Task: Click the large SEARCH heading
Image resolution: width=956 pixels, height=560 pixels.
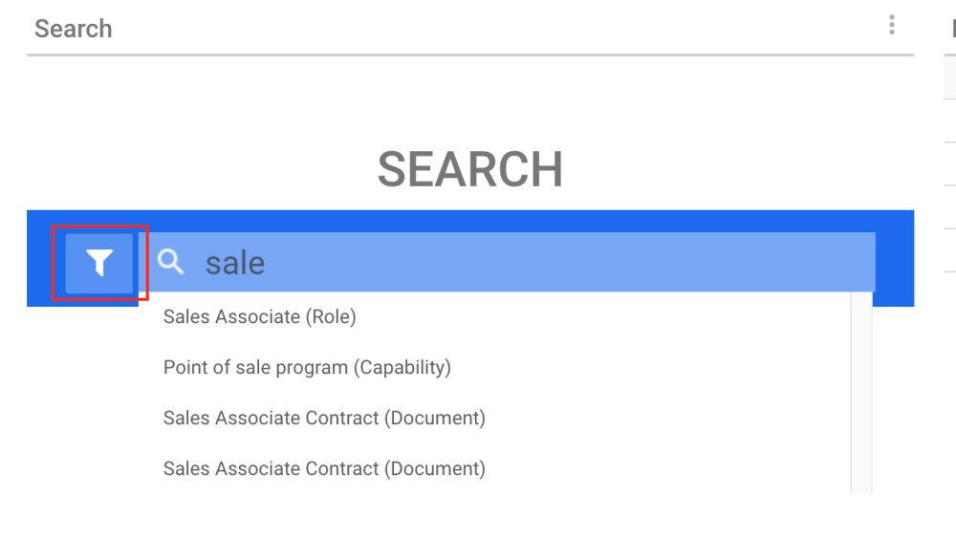Action: 469,170
